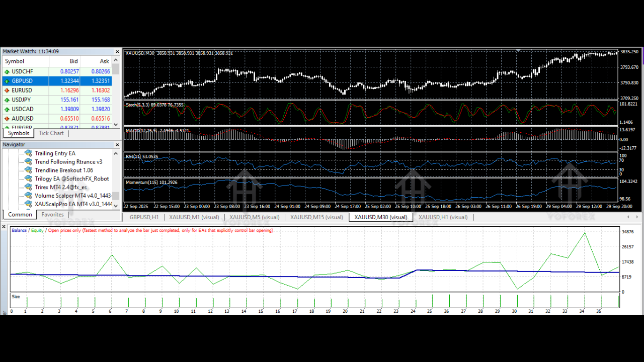Open the Favorites tab in Navigator
The image size is (644, 362).
[x=52, y=214]
